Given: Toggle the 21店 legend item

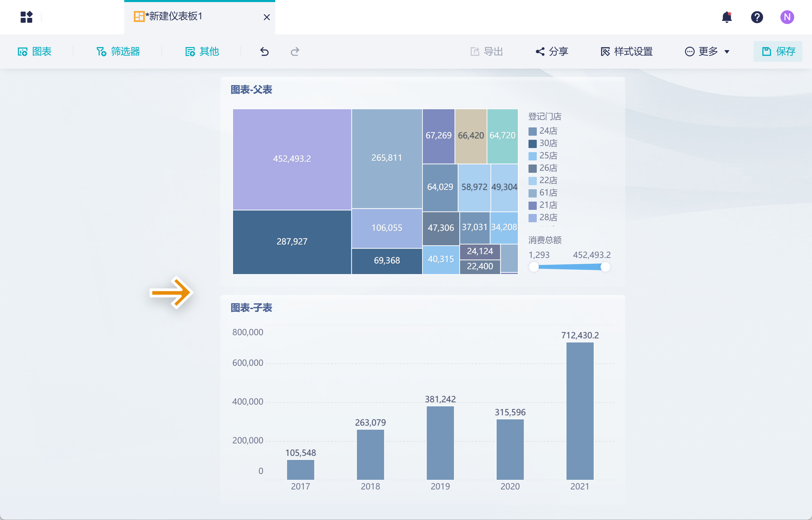Looking at the screenshot, I should click(543, 205).
